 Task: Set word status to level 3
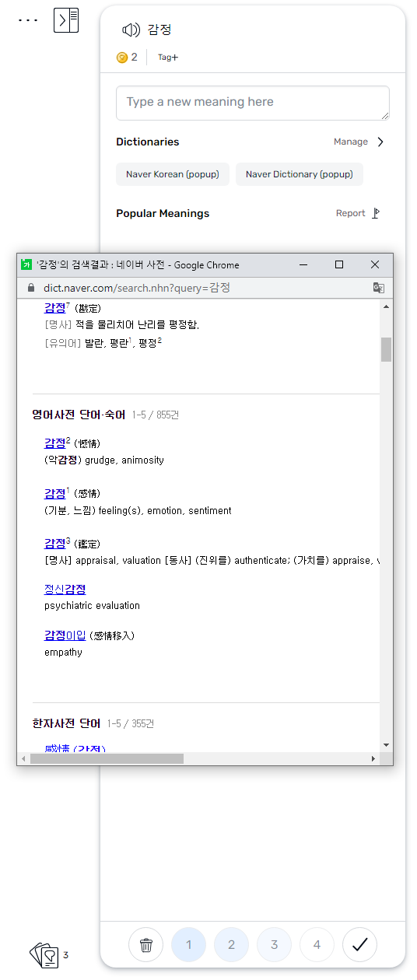click(x=274, y=945)
